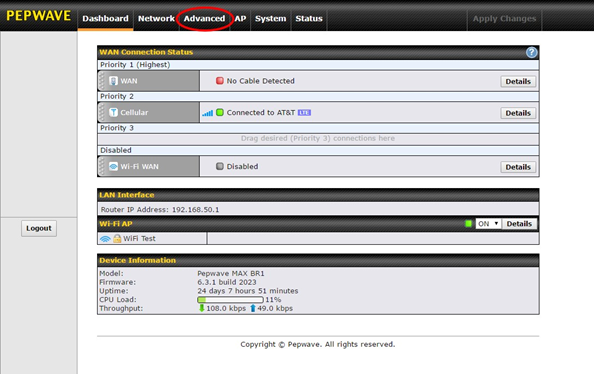Click the WiFi Test SSID entry
594x374 pixels.
pyautogui.click(x=139, y=239)
